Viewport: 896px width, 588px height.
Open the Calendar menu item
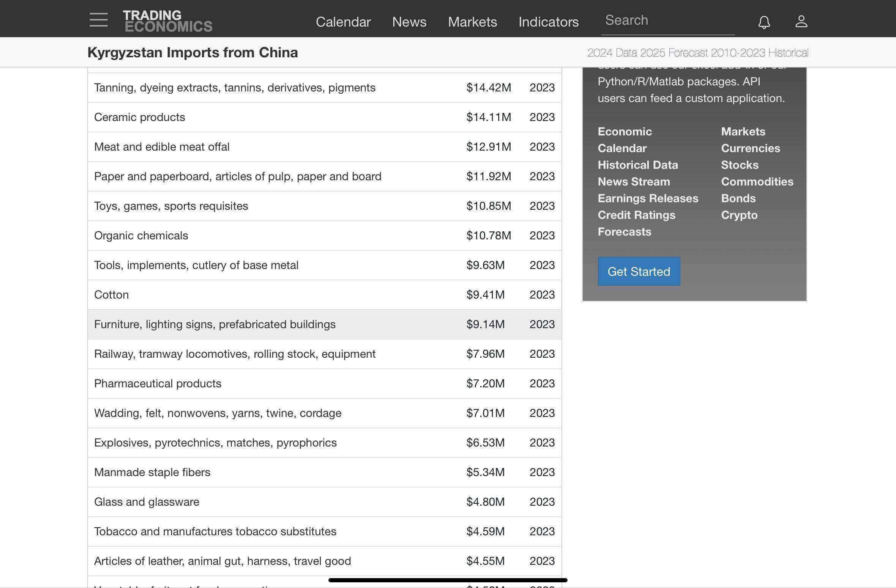(343, 22)
